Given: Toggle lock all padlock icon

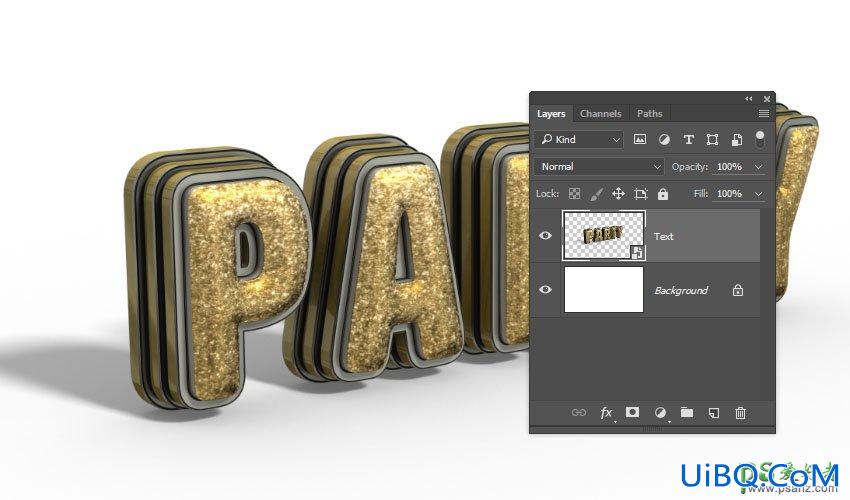Looking at the screenshot, I should pyautogui.click(x=662, y=194).
